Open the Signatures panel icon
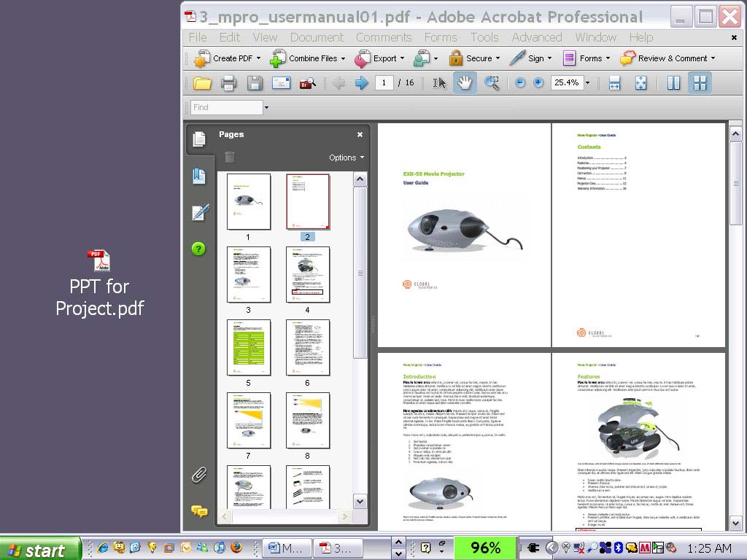Viewport: 747px width, 560px height. (199, 212)
